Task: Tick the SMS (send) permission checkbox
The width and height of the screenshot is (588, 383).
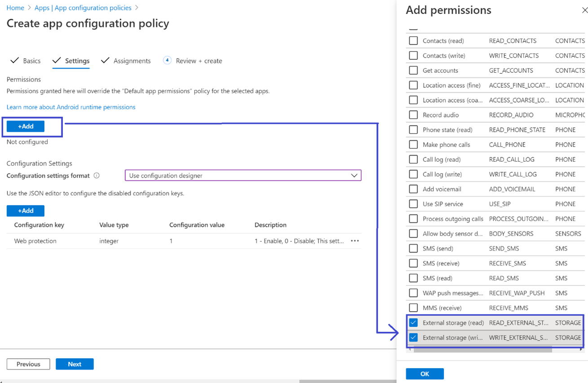Action: 413,249
